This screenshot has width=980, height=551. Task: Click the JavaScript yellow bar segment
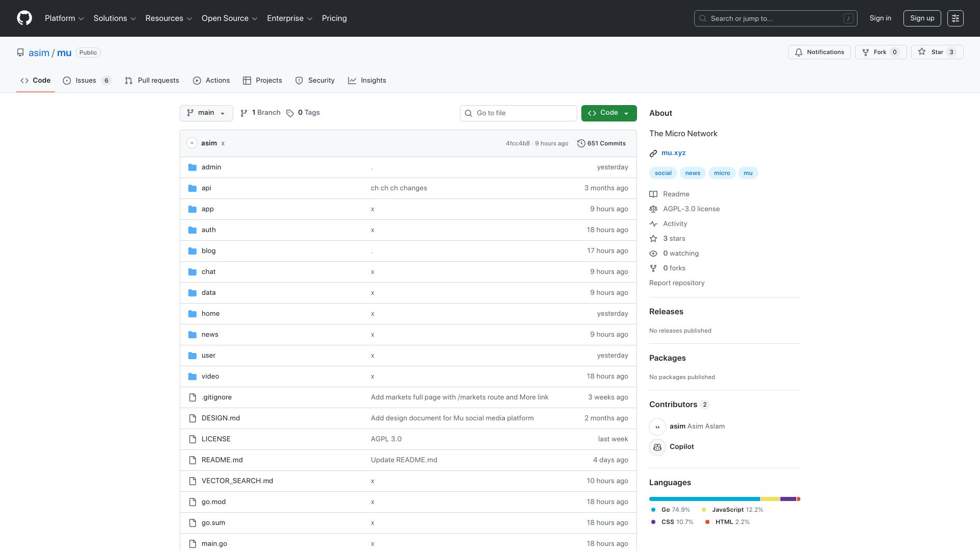(x=770, y=499)
